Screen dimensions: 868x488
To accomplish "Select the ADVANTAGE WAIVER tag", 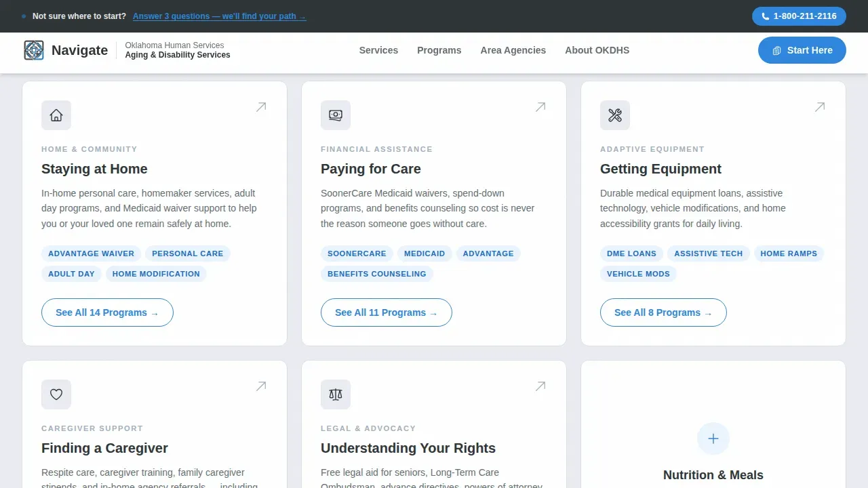I will pos(92,253).
